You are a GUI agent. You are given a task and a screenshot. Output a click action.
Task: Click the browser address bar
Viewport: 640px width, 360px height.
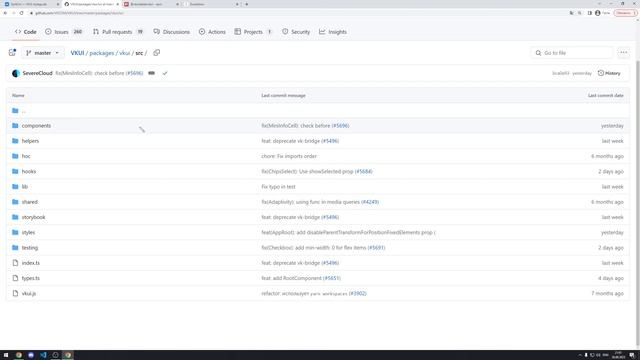pos(298,13)
